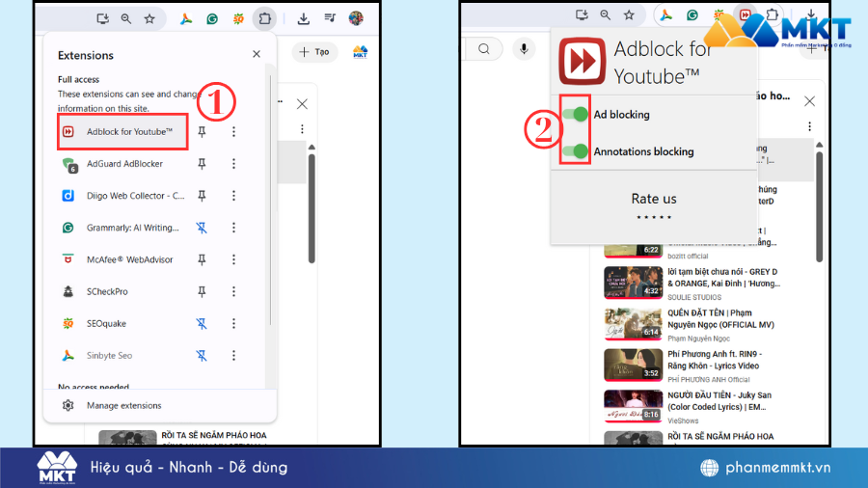
Task: Pin Diigo Web Collector extension
Action: click(x=203, y=196)
